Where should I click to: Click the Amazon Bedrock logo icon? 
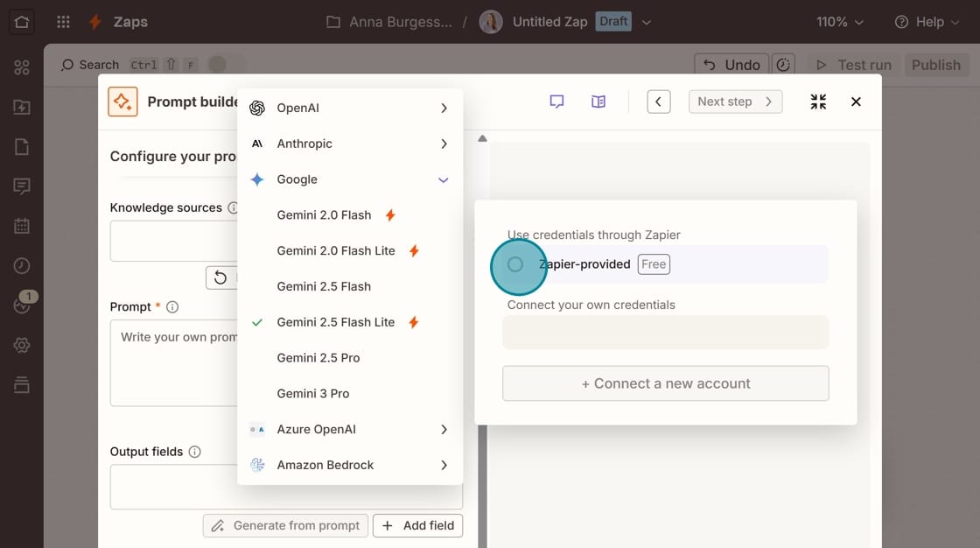[257, 465]
